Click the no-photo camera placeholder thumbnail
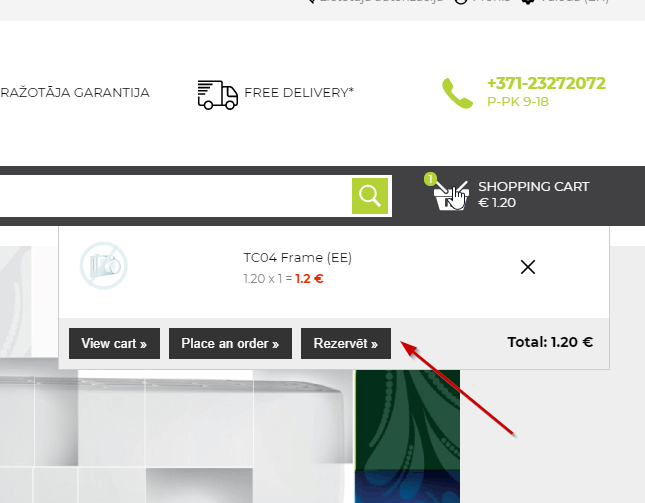The image size is (645, 503). point(104,265)
